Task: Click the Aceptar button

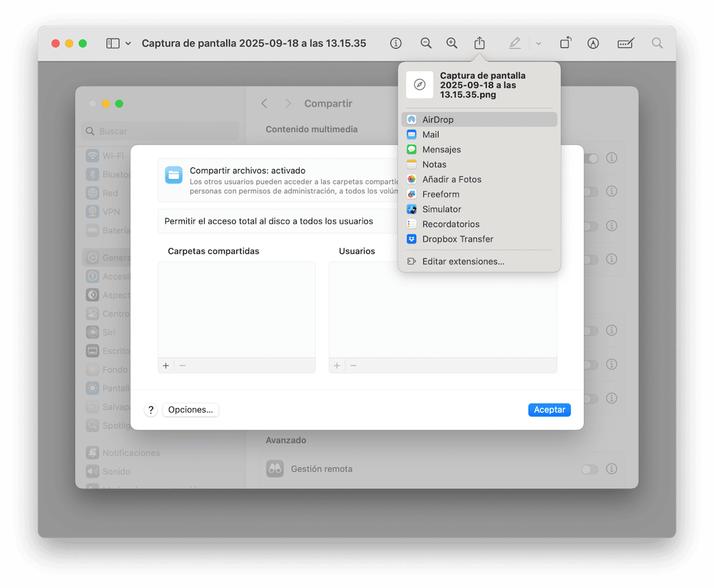Action: [549, 409]
